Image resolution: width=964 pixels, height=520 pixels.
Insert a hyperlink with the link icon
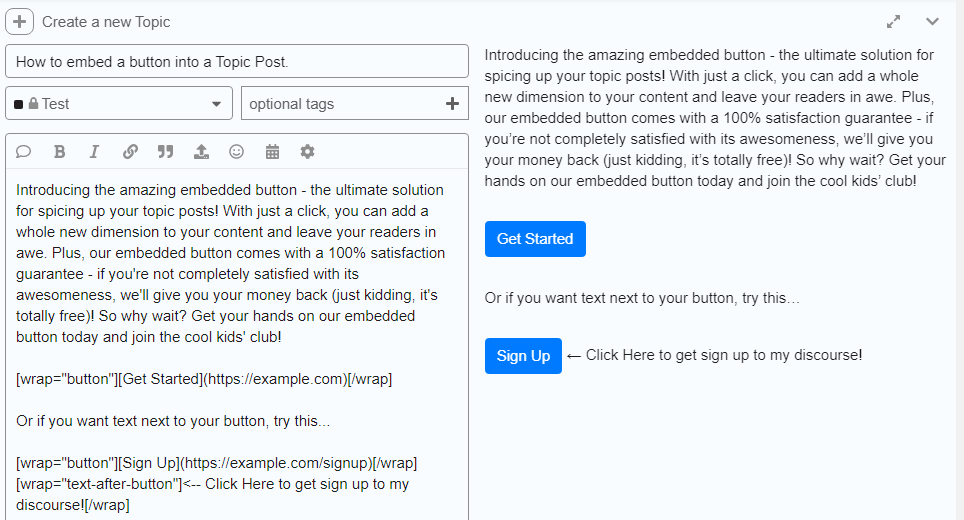click(x=130, y=152)
